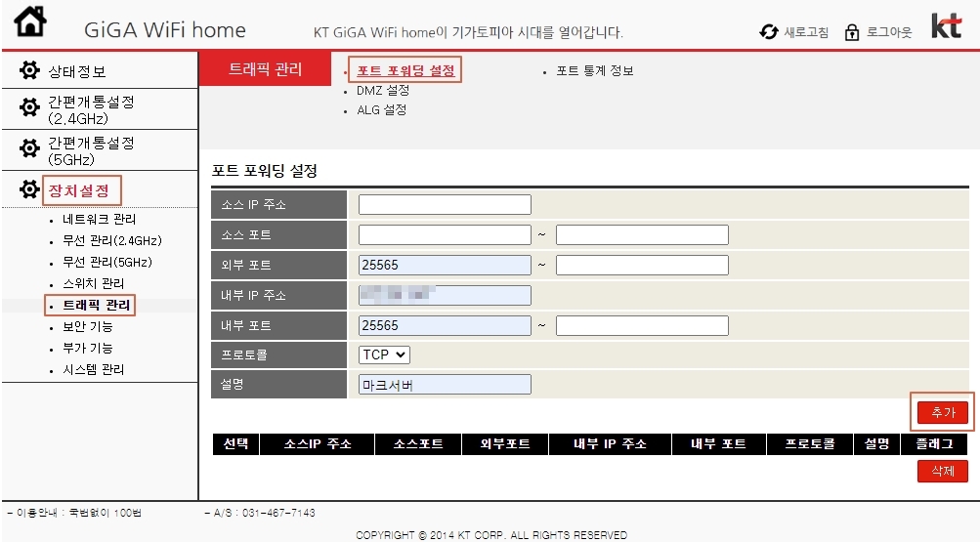Select 네트워크 관리 submenu

click(99, 219)
